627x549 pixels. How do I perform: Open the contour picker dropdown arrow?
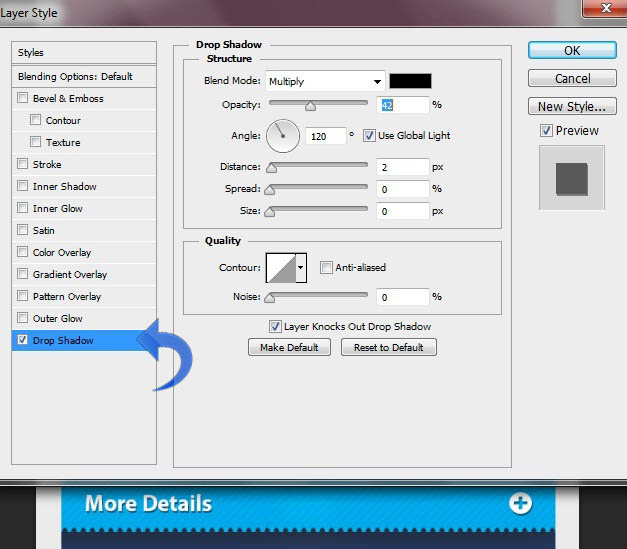301,268
